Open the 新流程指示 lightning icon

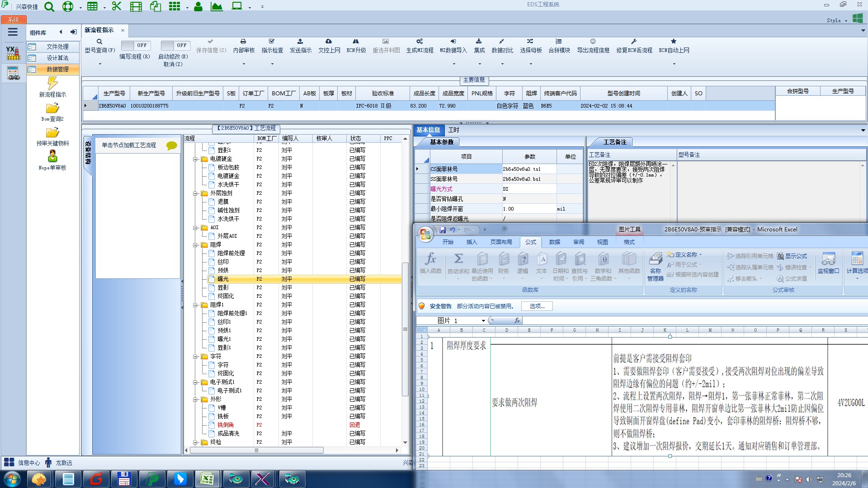pyautogui.click(x=52, y=83)
